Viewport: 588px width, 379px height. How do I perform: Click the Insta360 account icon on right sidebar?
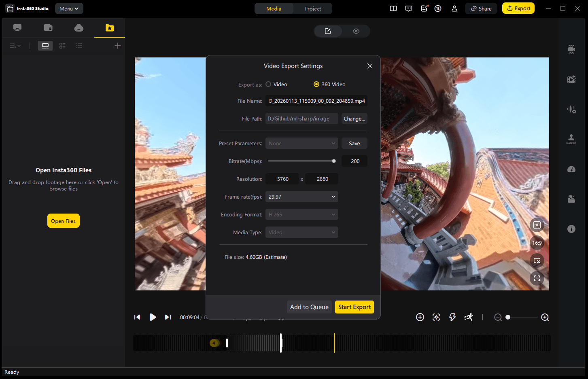click(571, 139)
